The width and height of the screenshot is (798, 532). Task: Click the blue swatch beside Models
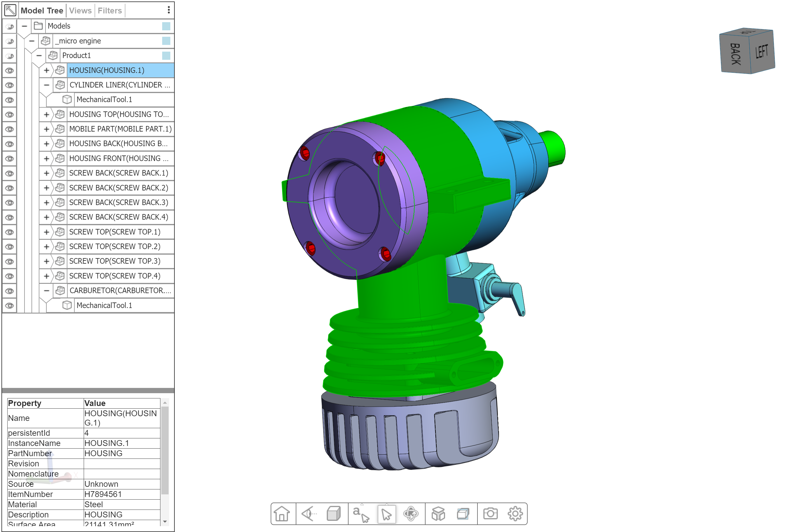tap(166, 26)
